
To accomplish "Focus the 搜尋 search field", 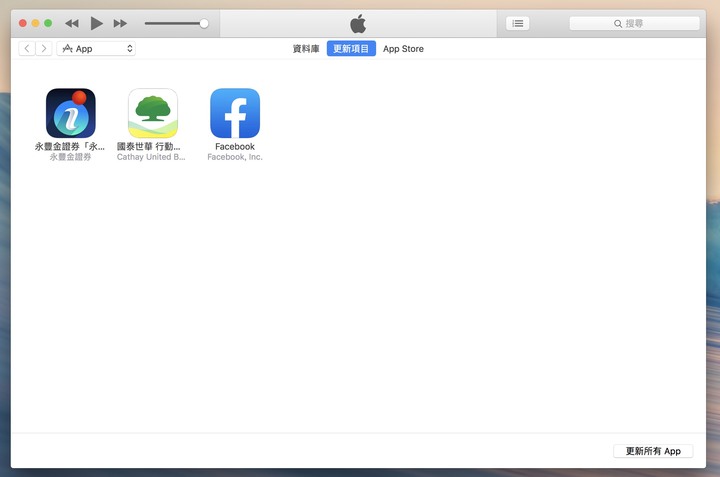I will [x=634, y=23].
